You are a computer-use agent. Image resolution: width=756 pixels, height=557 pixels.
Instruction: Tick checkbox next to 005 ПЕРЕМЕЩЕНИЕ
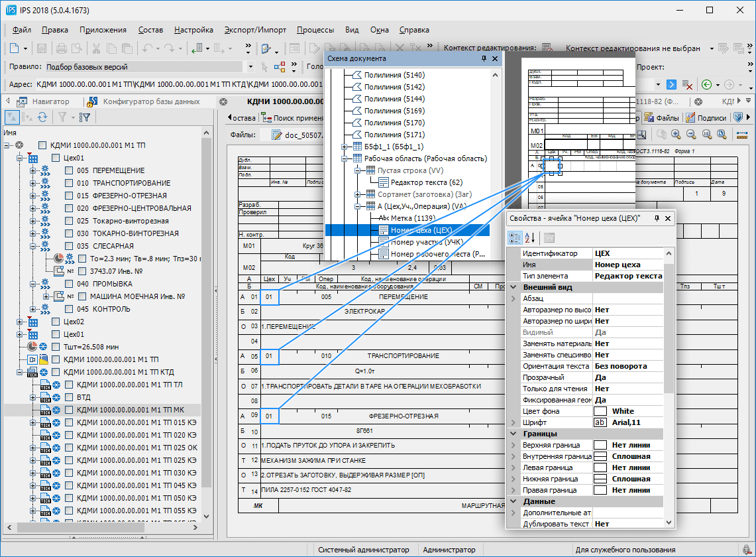(x=69, y=170)
